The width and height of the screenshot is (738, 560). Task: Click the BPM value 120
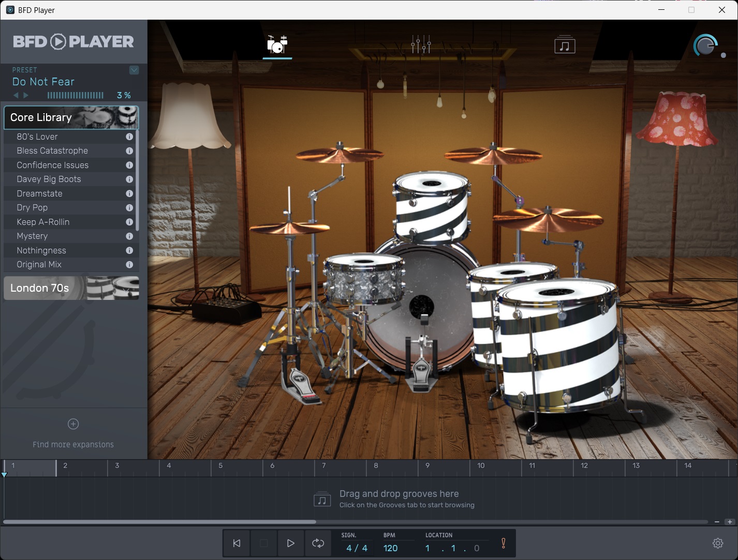pyautogui.click(x=391, y=548)
